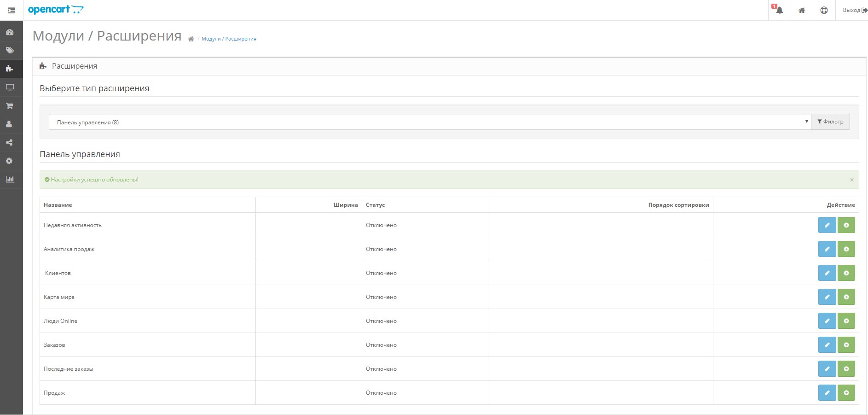Open the Design monitor icon in sidebar
The image size is (868, 415).
[10, 88]
